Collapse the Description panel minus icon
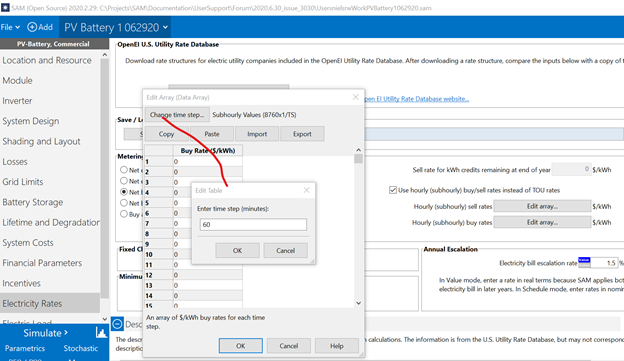624x361 pixels. point(117,324)
